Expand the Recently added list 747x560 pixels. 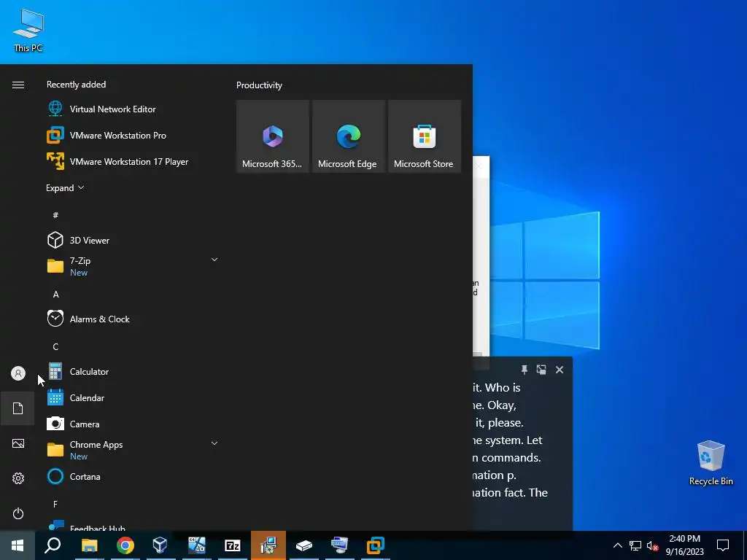65,187
